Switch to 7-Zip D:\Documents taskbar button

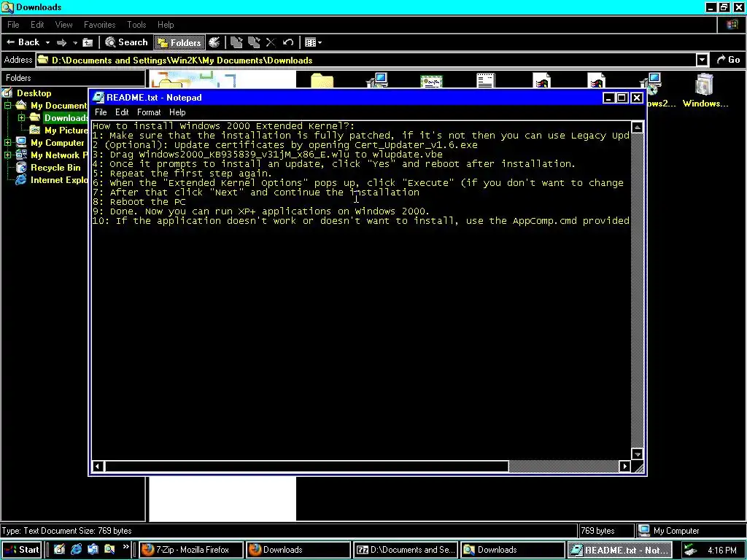tap(406, 550)
